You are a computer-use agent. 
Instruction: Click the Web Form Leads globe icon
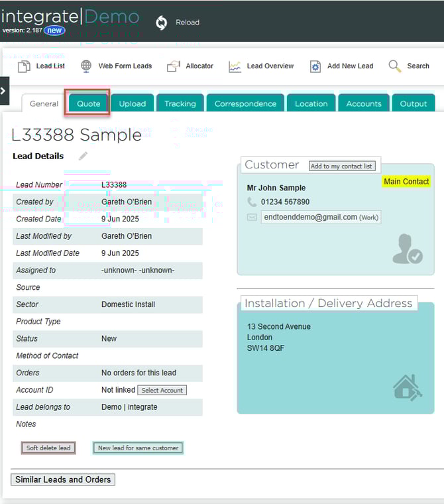[x=86, y=66]
